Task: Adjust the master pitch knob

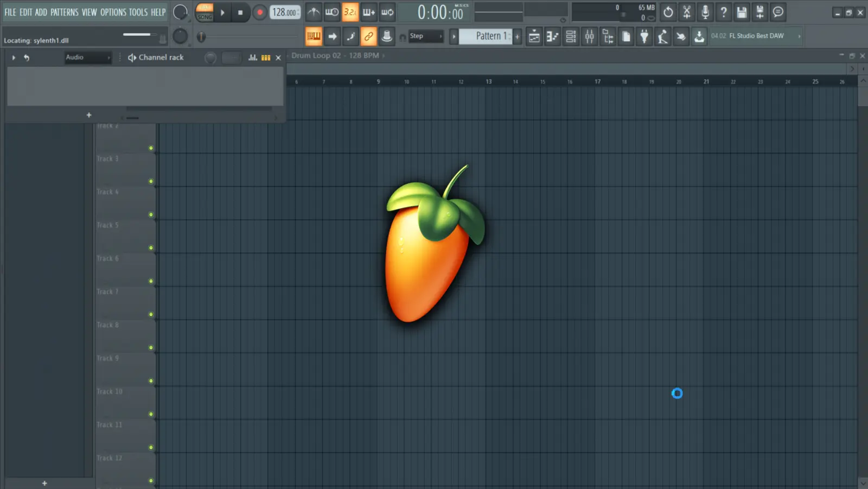Action: 180,36
